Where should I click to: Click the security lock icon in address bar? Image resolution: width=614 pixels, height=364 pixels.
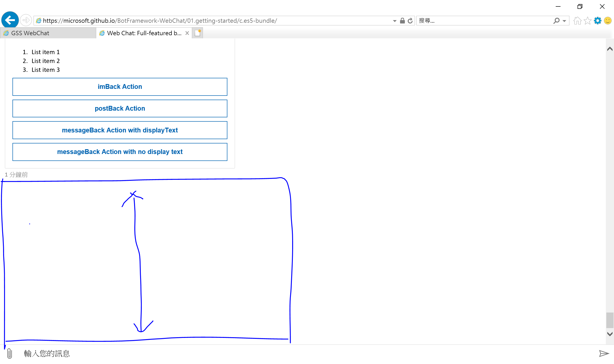402,20
